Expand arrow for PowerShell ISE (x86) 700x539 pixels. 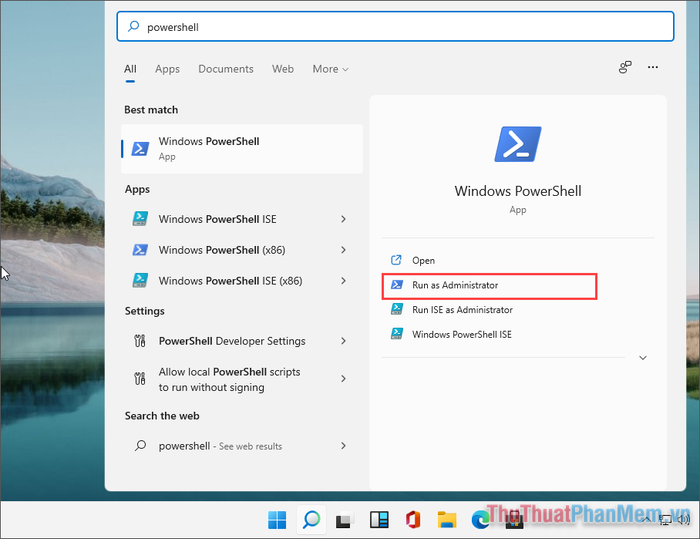(343, 280)
